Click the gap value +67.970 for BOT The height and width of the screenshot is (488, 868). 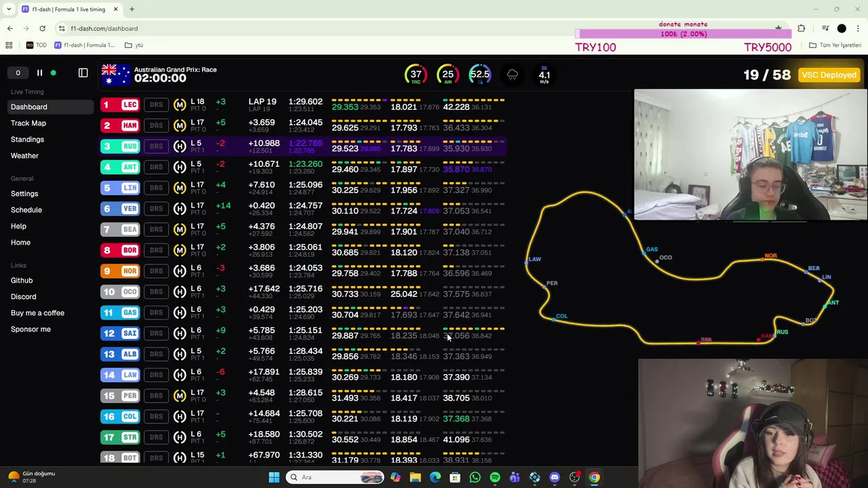(264, 455)
